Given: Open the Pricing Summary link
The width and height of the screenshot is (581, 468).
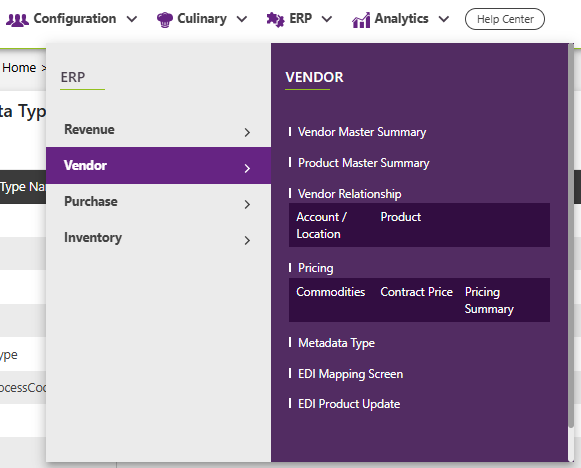Looking at the screenshot, I should pyautogui.click(x=489, y=300).
